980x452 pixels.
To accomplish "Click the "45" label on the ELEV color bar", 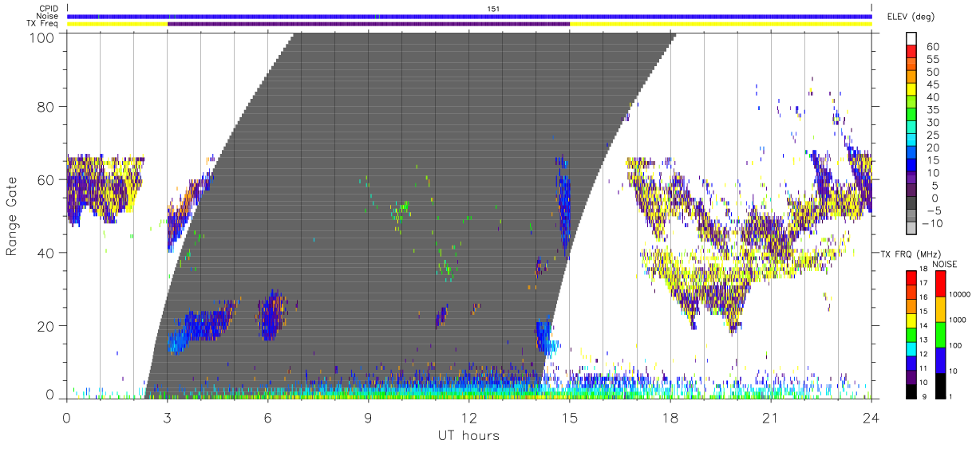I will [933, 85].
